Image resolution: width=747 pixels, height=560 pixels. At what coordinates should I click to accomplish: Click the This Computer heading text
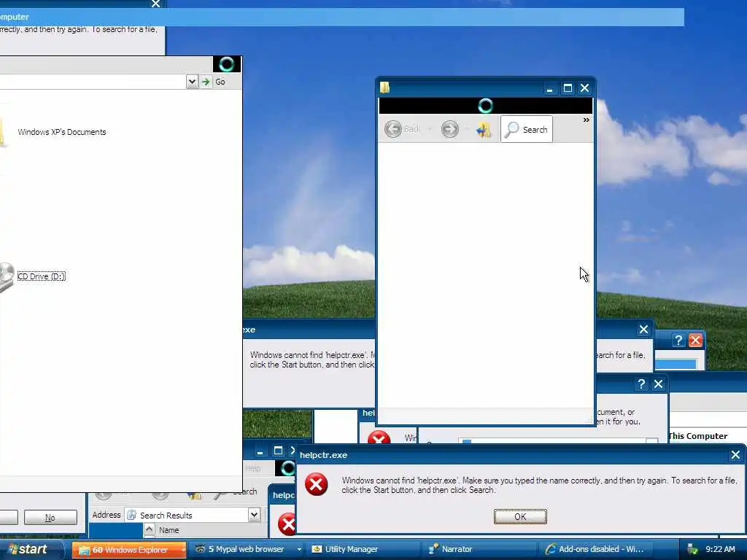click(x=698, y=436)
